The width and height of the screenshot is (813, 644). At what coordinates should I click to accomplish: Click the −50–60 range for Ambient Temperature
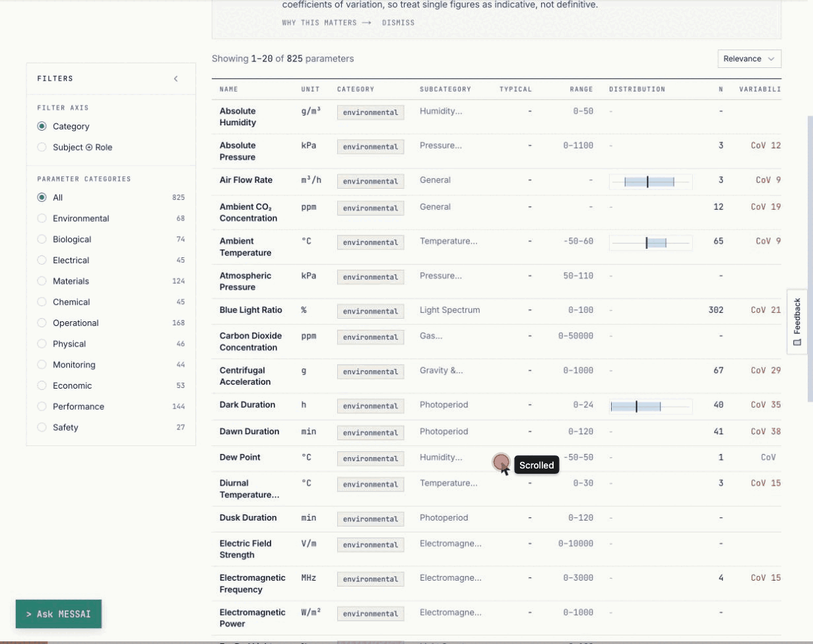(x=578, y=241)
